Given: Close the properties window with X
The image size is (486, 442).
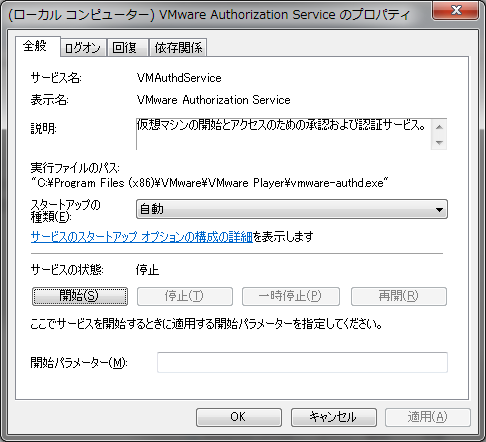Looking at the screenshot, I should [x=455, y=10].
